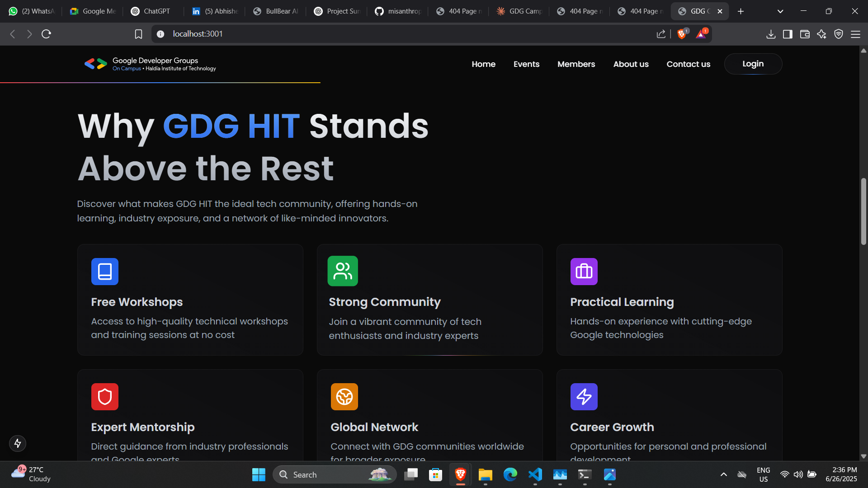Viewport: 868px width, 488px height.
Task: Open Leo AI assistant
Action: [821, 34]
